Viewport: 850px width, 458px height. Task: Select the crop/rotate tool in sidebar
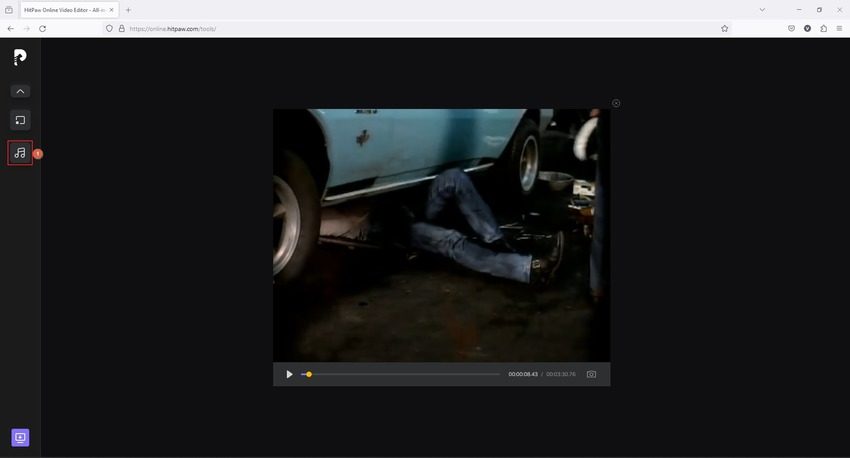[x=20, y=120]
